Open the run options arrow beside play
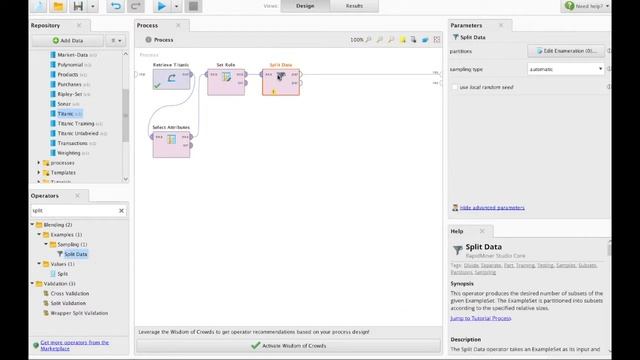The width and height of the screenshot is (640, 360). coord(176,7)
